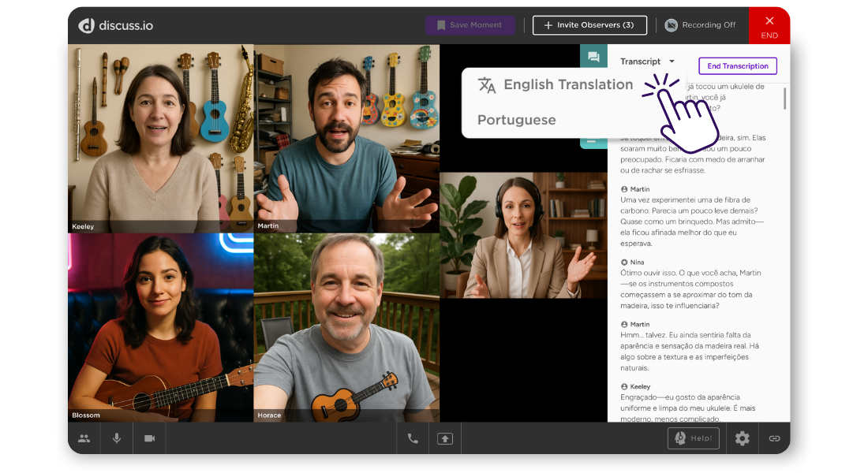The height and width of the screenshot is (473, 868).
Task: Click the transcript line starting "Uma vez experimentei"
Action: pos(685,199)
